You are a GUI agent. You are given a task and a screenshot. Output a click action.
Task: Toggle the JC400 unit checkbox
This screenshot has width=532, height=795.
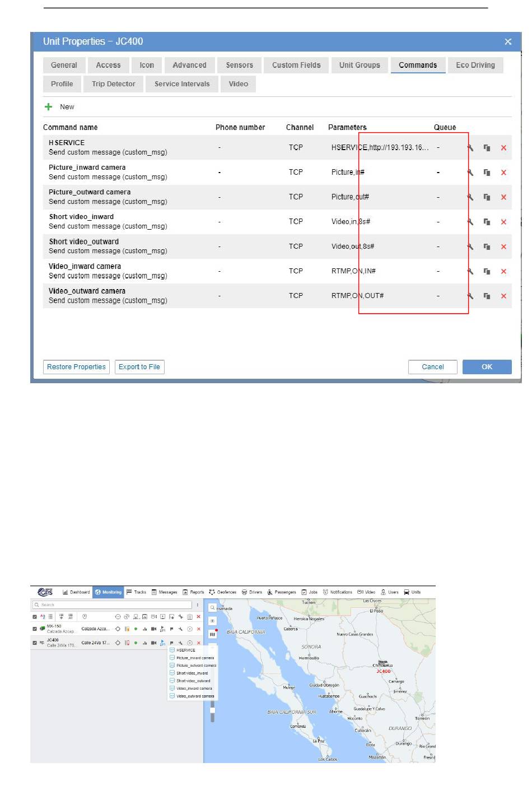coord(35,643)
